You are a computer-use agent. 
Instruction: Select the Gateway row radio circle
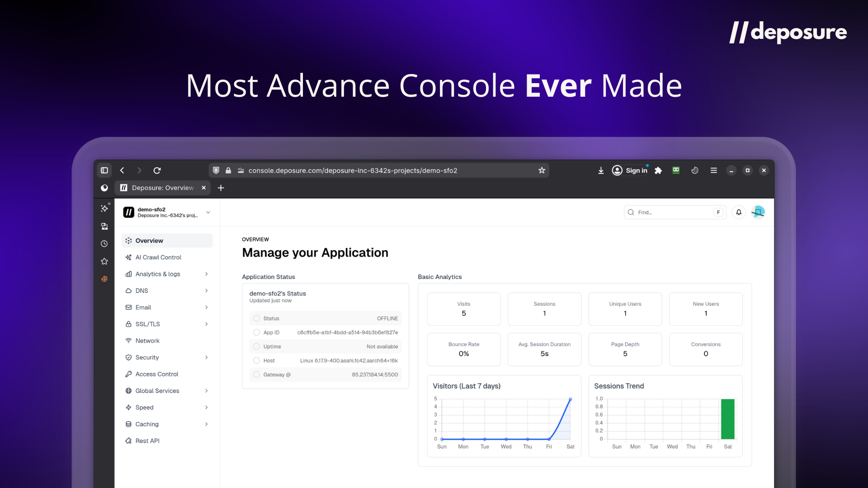point(257,375)
